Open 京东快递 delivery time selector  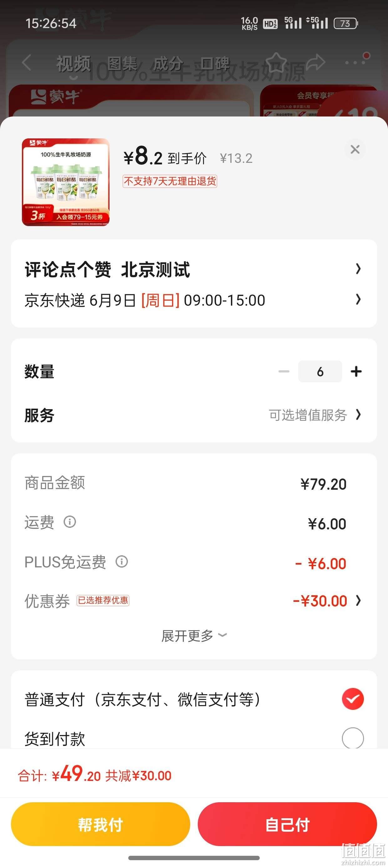click(x=194, y=300)
